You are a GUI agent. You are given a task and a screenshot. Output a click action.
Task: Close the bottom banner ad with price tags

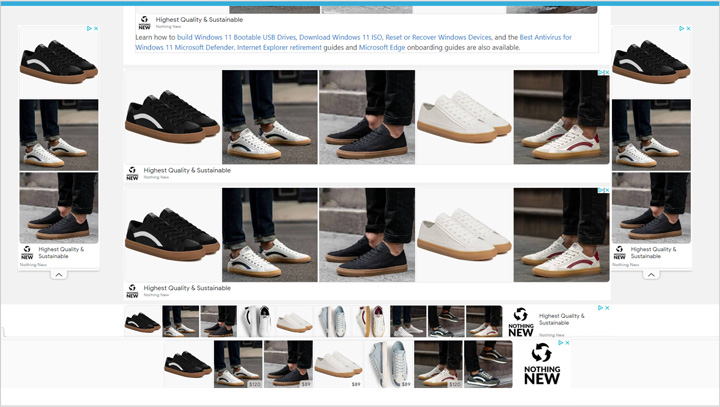568,343
